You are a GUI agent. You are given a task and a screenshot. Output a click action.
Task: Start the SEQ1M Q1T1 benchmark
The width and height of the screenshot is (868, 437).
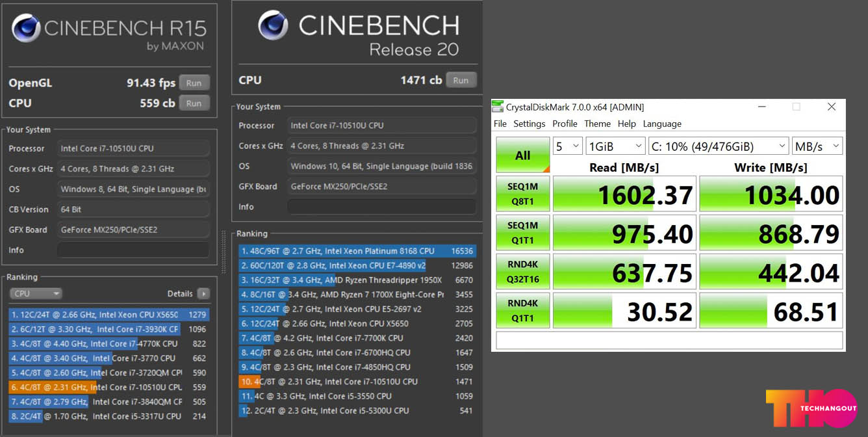pos(523,233)
